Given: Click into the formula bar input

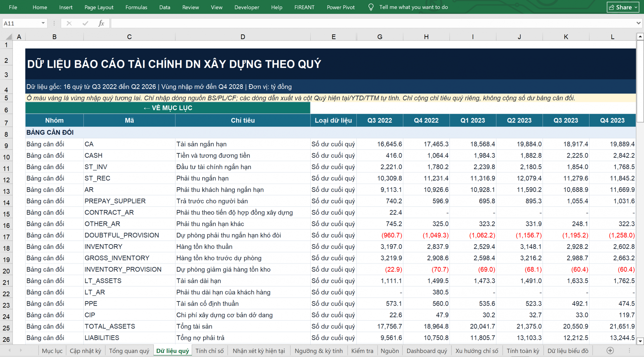Looking at the screenshot, I should point(372,23).
